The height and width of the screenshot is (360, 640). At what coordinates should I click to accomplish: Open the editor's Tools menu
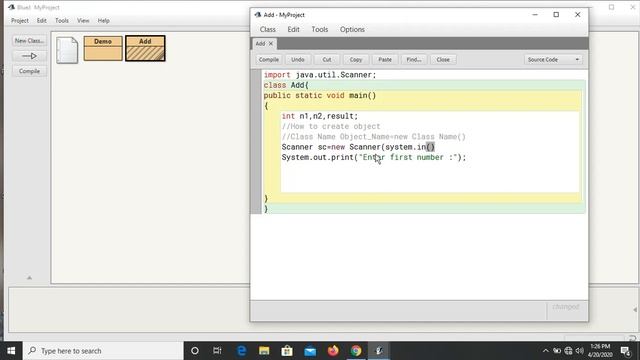[x=320, y=29]
